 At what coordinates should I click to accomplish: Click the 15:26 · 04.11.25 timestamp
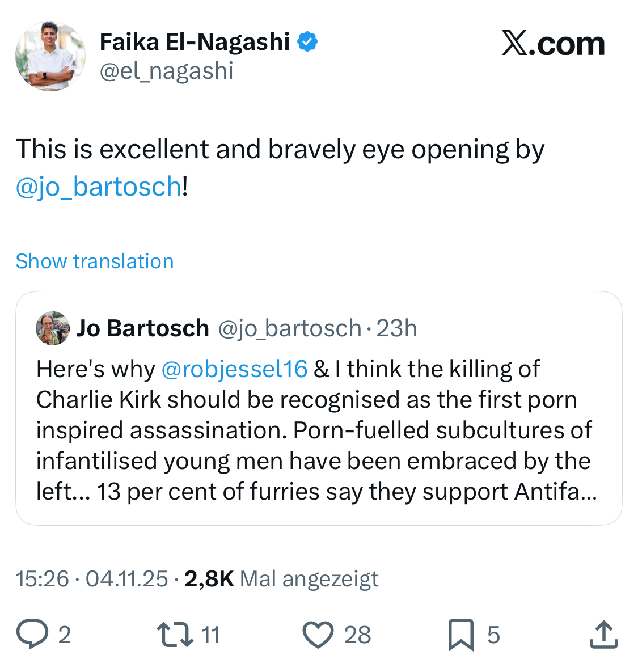(x=92, y=579)
